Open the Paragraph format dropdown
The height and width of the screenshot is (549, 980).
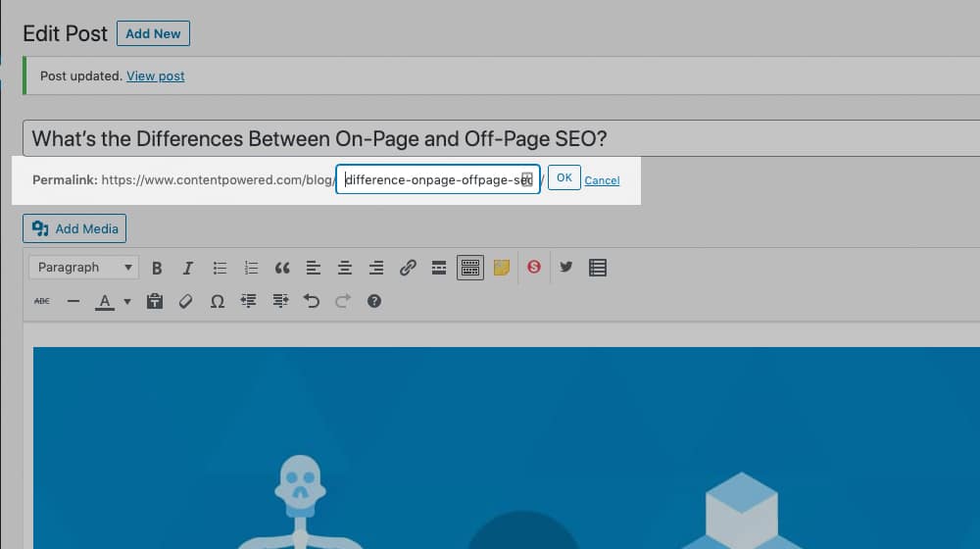pyautogui.click(x=83, y=267)
